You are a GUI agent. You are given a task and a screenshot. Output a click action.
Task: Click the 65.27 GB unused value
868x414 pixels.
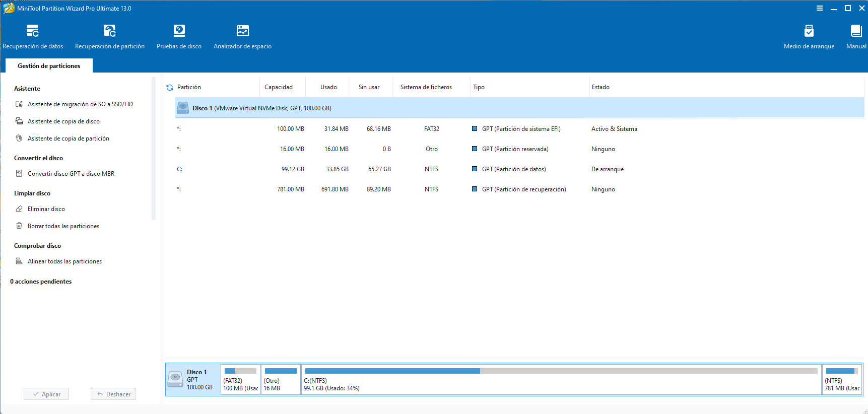pos(379,169)
